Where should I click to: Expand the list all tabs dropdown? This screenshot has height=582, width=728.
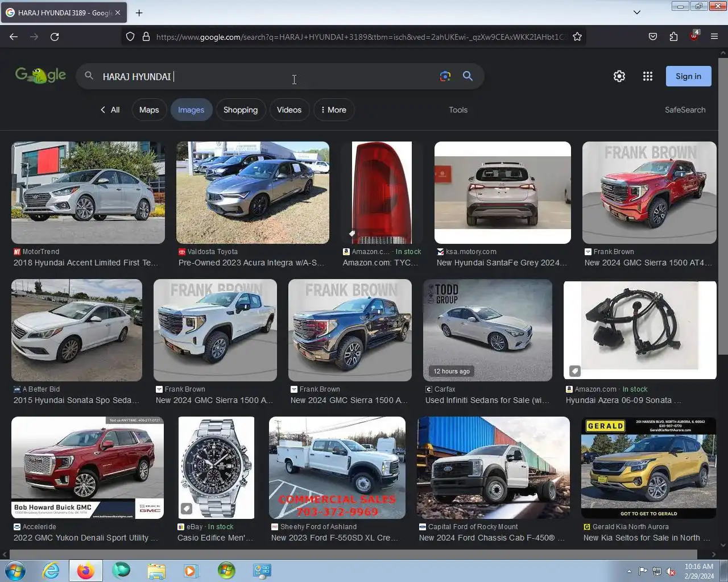[x=637, y=13]
